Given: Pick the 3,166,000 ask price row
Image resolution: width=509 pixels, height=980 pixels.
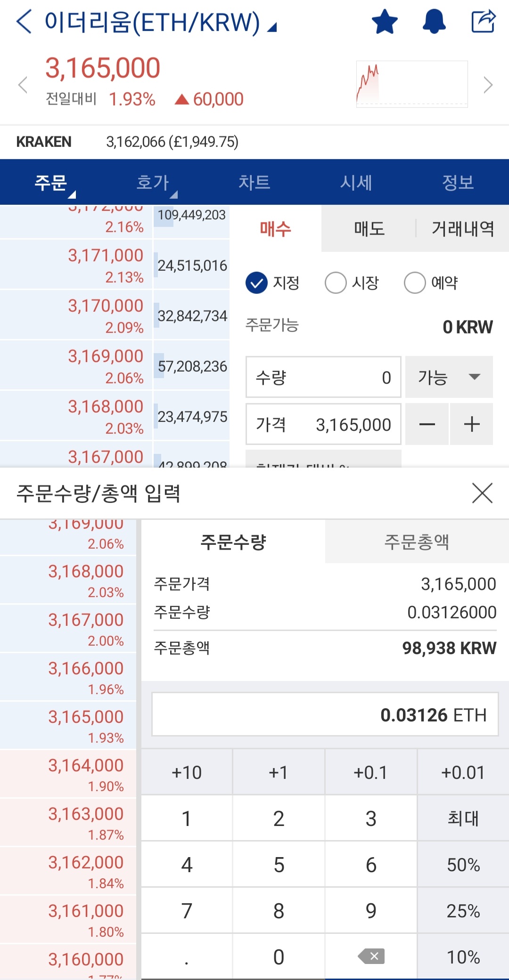Looking at the screenshot, I should [68, 676].
